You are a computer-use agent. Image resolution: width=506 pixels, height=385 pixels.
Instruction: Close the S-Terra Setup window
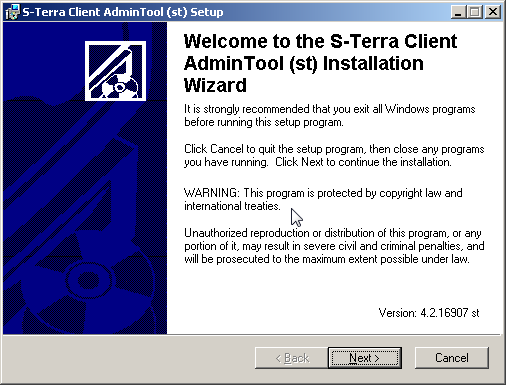[x=493, y=12]
